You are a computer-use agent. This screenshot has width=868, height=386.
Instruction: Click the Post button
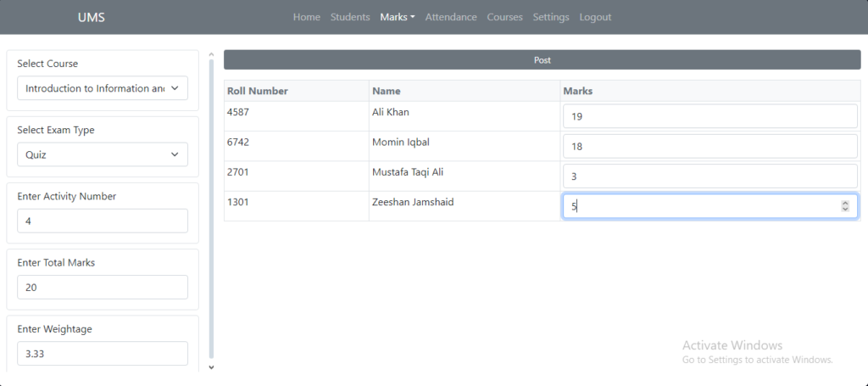(x=542, y=60)
